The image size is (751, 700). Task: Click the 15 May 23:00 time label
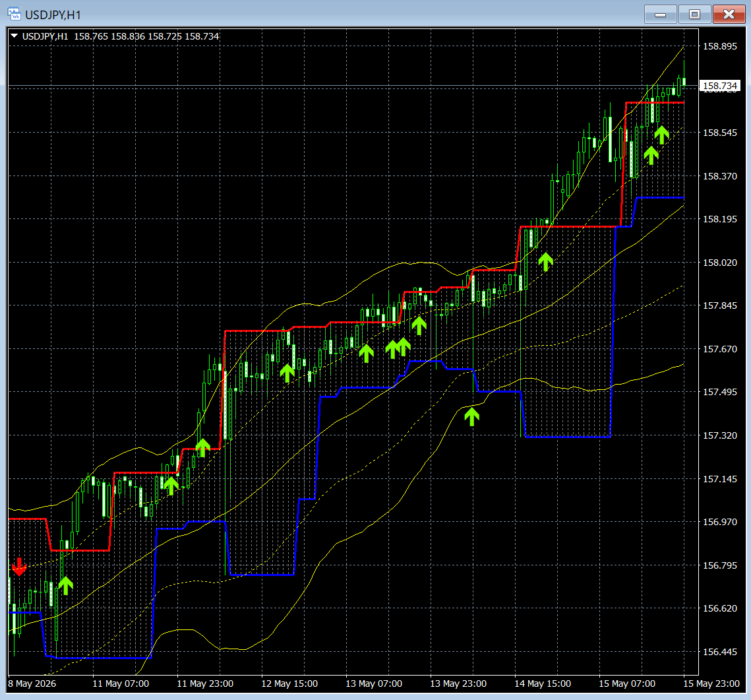[x=711, y=684]
